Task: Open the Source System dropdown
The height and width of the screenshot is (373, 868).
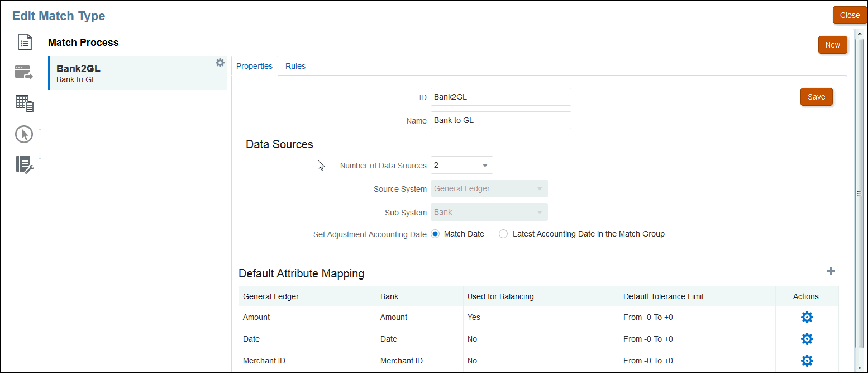Action: 489,189
